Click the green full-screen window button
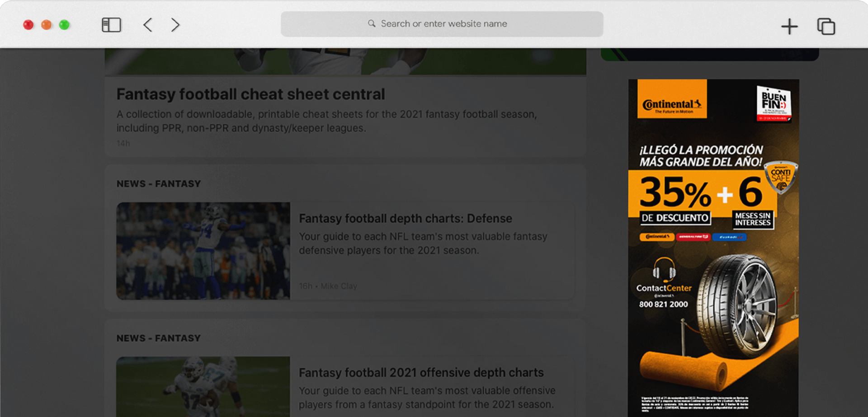 click(x=64, y=25)
